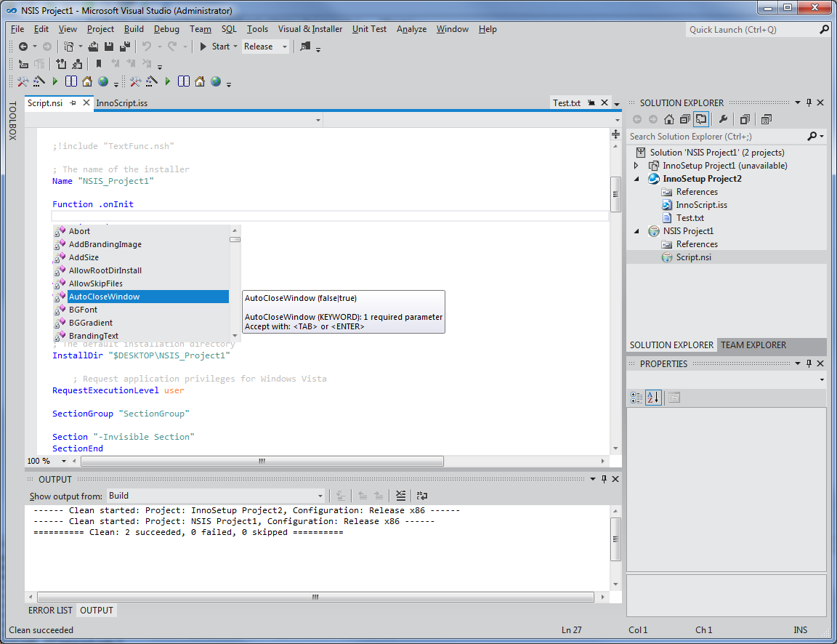Open Solution Explorer window options dropdown
The image size is (837, 644).
pos(798,102)
